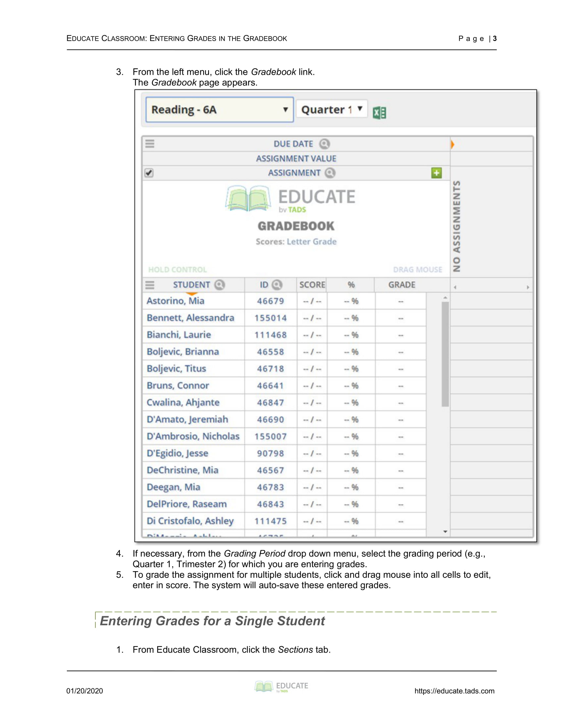Click ID 46718 cell
Image resolution: width=563 pixels, height=728 pixels.
click(271, 369)
